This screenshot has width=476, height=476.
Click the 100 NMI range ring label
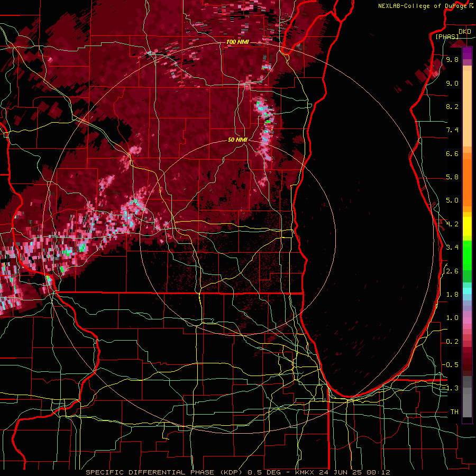(x=237, y=42)
